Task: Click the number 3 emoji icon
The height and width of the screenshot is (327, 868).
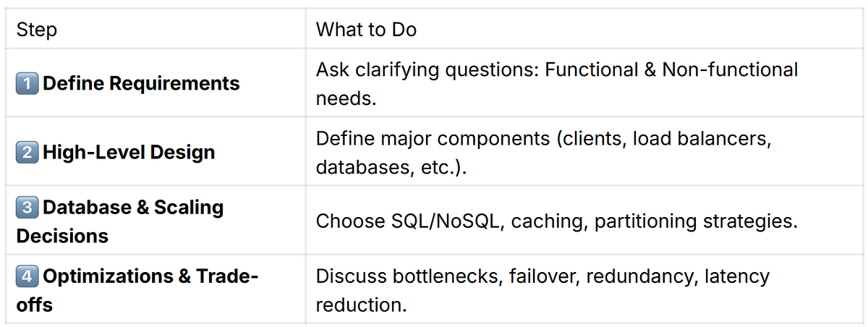Action: [x=27, y=207]
